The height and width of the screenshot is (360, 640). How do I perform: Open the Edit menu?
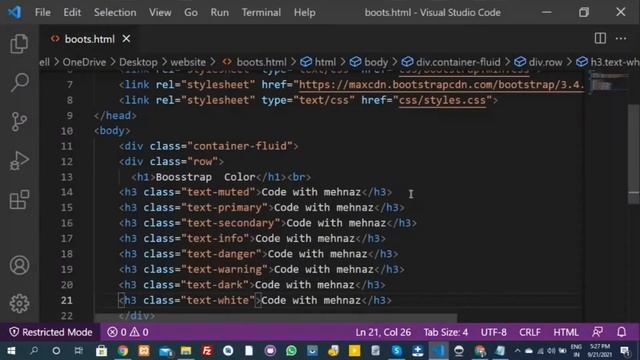(72, 12)
